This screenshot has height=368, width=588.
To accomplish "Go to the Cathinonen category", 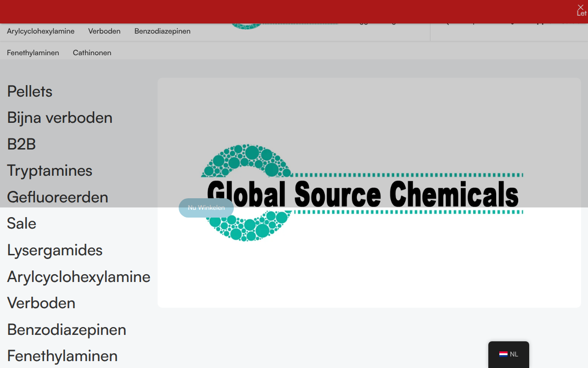I will (x=92, y=52).
